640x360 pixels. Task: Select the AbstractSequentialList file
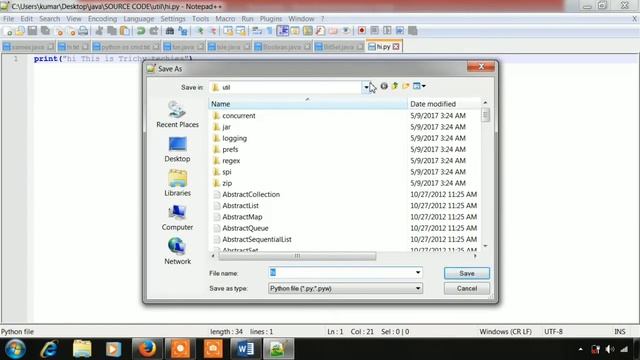click(252, 240)
